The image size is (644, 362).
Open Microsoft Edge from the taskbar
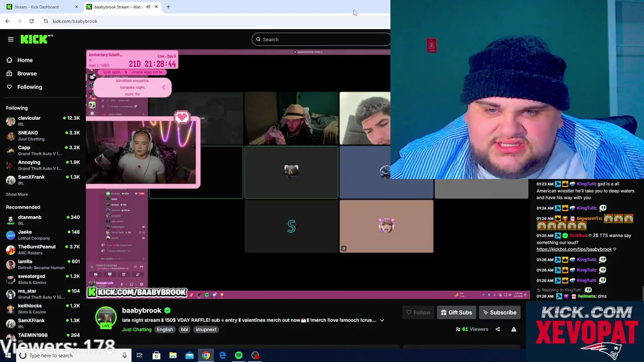pos(222,355)
